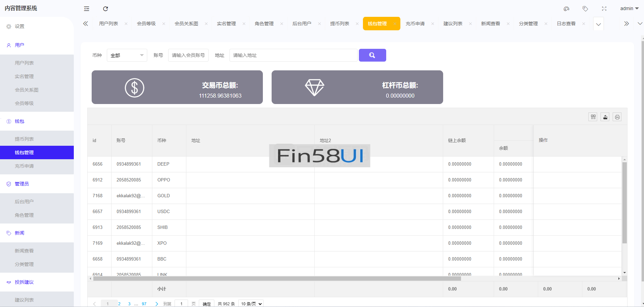Open 用户列表 in the sidebar
The width and height of the screenshot is (644, 307).
point(24,63)
